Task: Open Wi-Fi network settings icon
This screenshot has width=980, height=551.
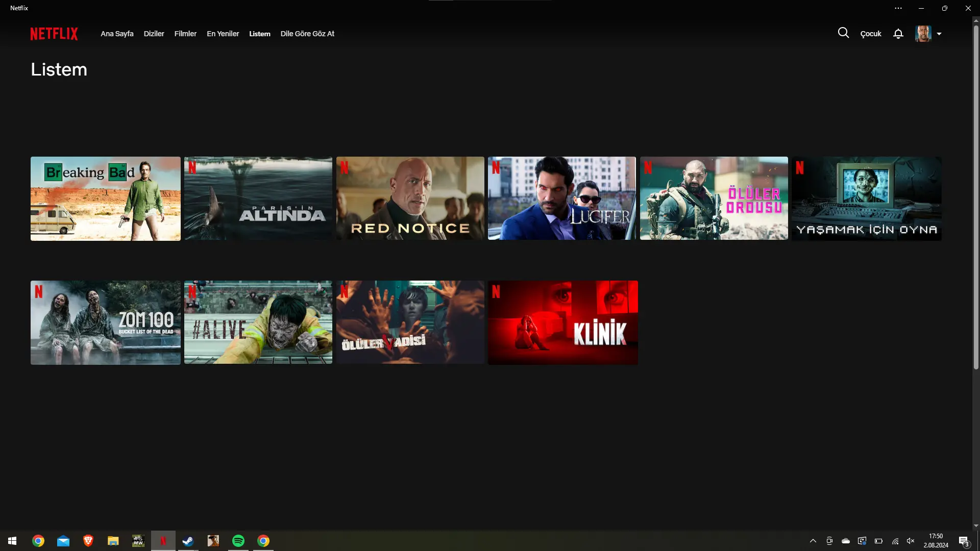Action: [x=895, y=541]
